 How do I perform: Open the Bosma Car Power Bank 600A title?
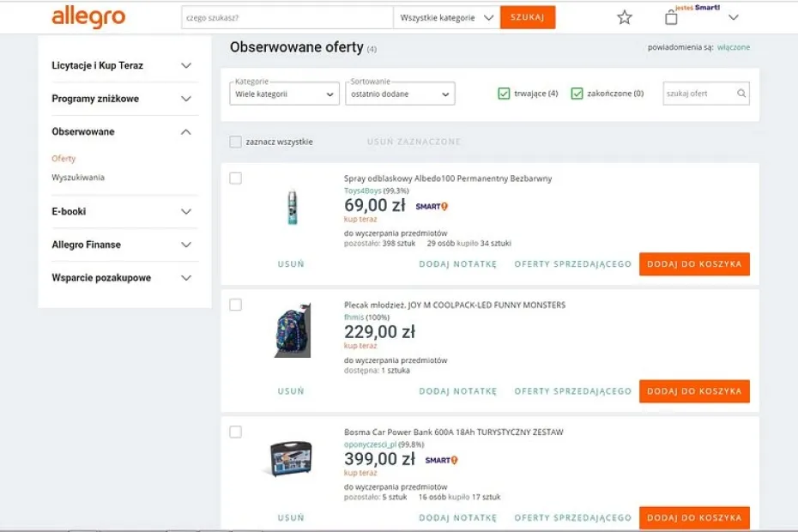453,432
